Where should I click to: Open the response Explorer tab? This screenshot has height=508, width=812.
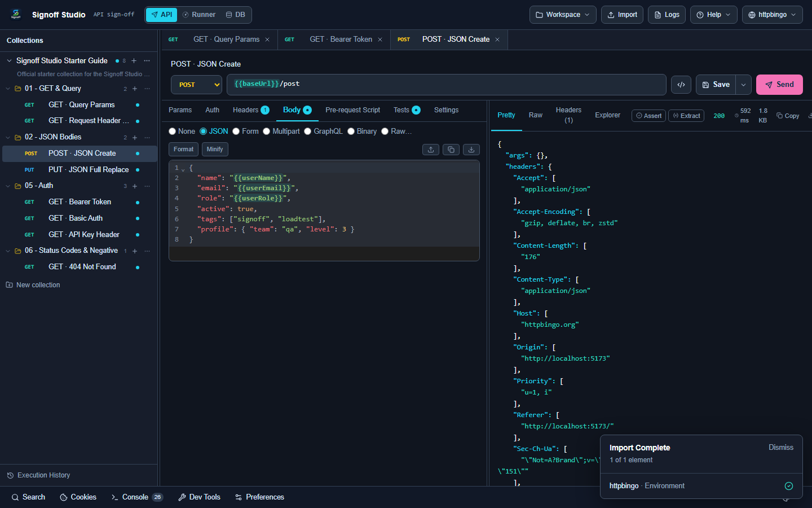[608, 115]
